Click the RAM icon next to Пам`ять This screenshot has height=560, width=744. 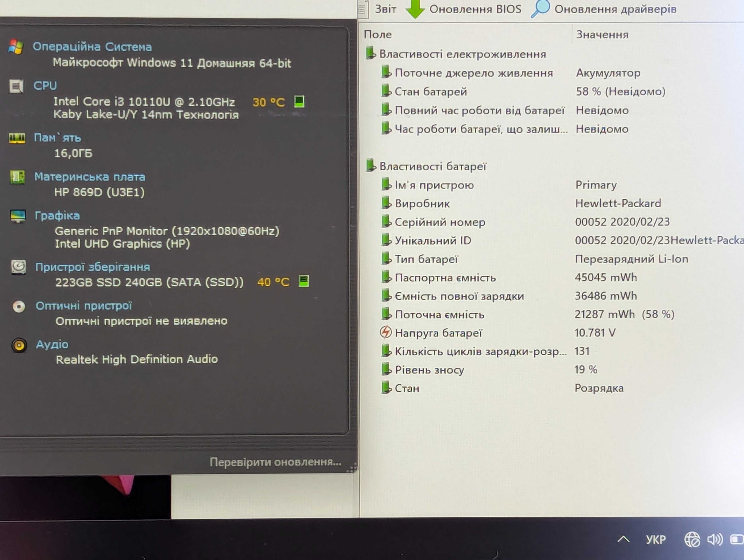pos(17,138)
